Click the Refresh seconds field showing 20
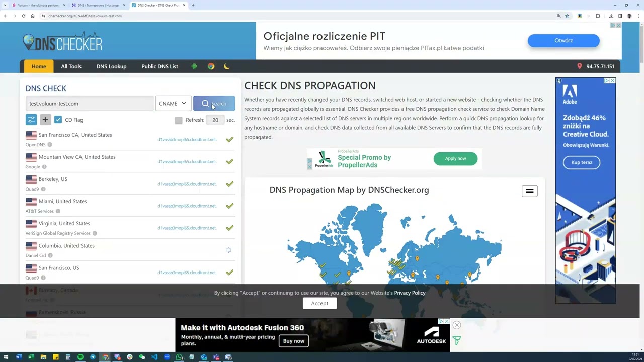The width and height of the screenshot is (644, 362). click(x=215, y=120)
